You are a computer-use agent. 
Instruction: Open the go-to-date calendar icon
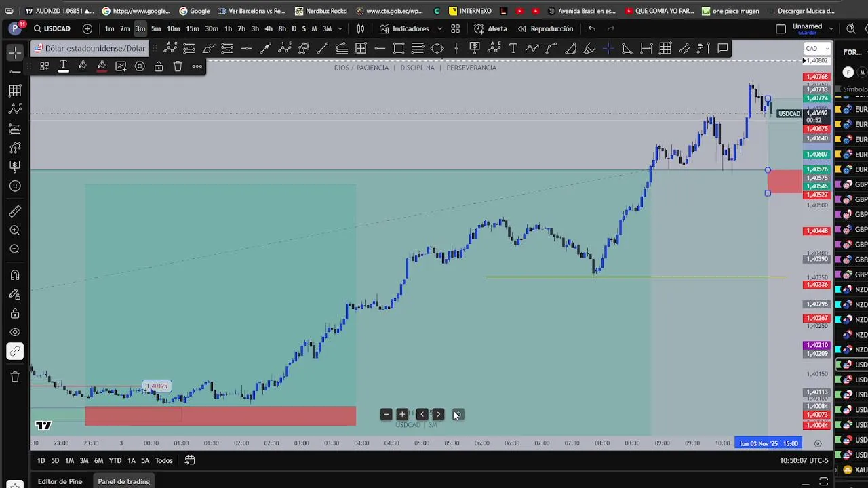190,460
